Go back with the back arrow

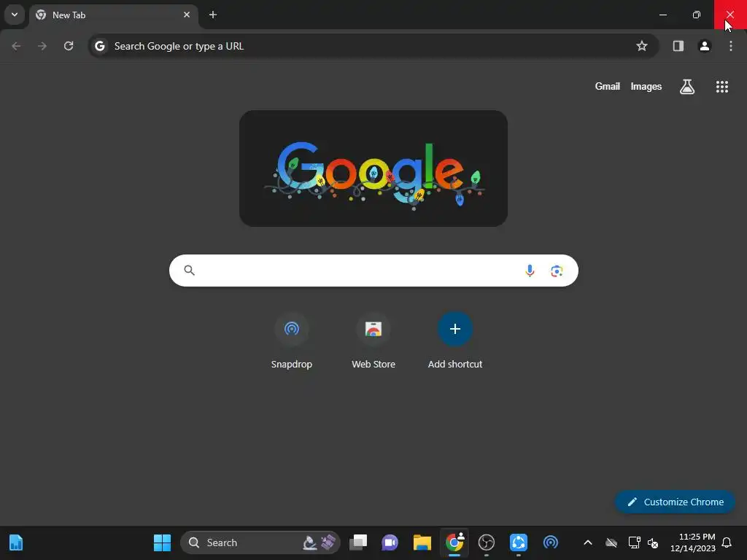coord(16,46)
